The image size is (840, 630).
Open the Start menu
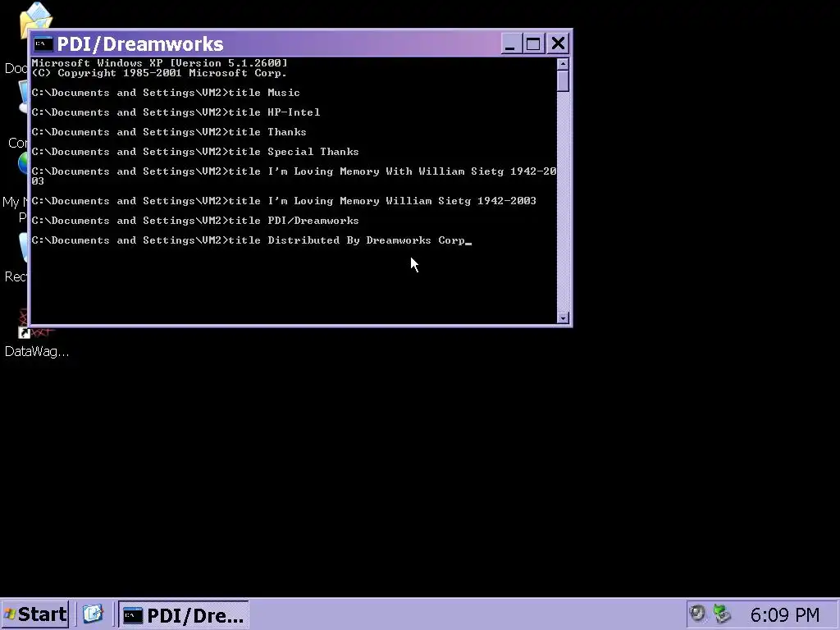pyautogui.click(x=35, y=614)
